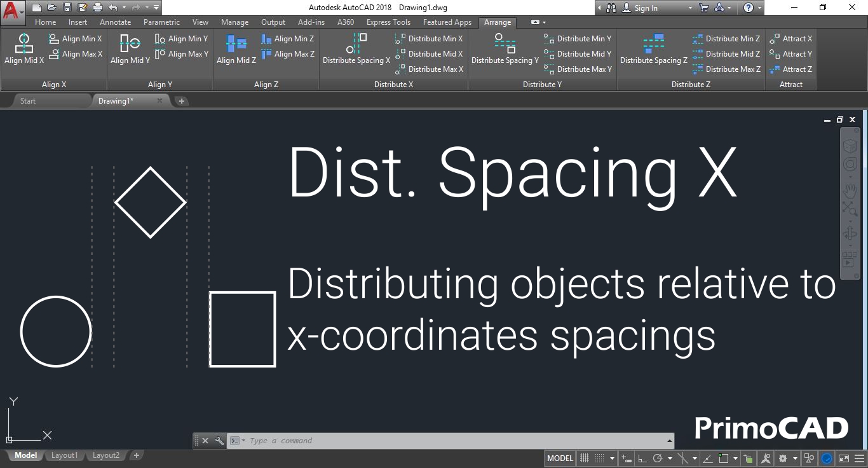This screenshot has width=868, height=468.
Task: Open the Layout1 tab
Action: [x=64, y=455]
